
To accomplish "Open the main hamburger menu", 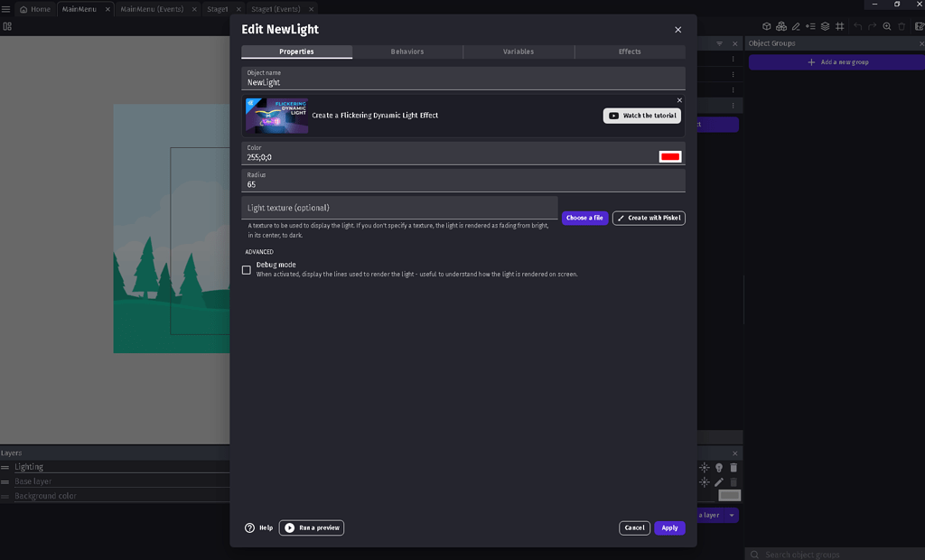I will [7, 8].
